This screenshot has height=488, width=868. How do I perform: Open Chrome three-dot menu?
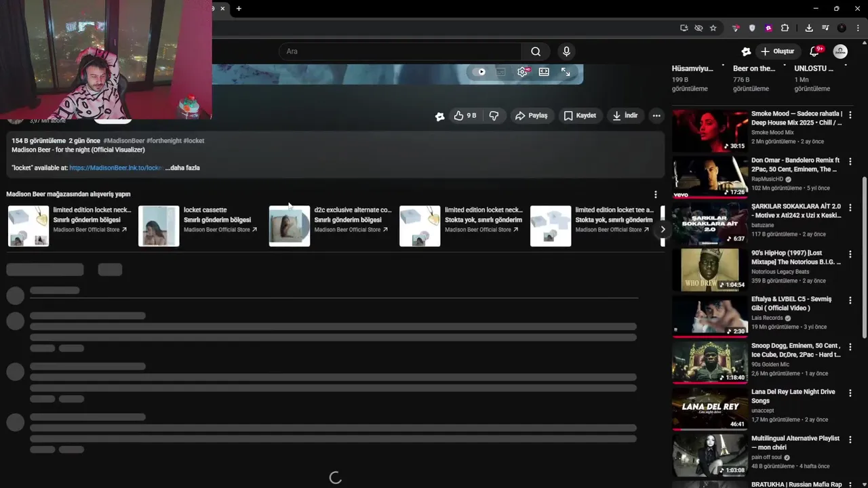click(x=858, y=28)
